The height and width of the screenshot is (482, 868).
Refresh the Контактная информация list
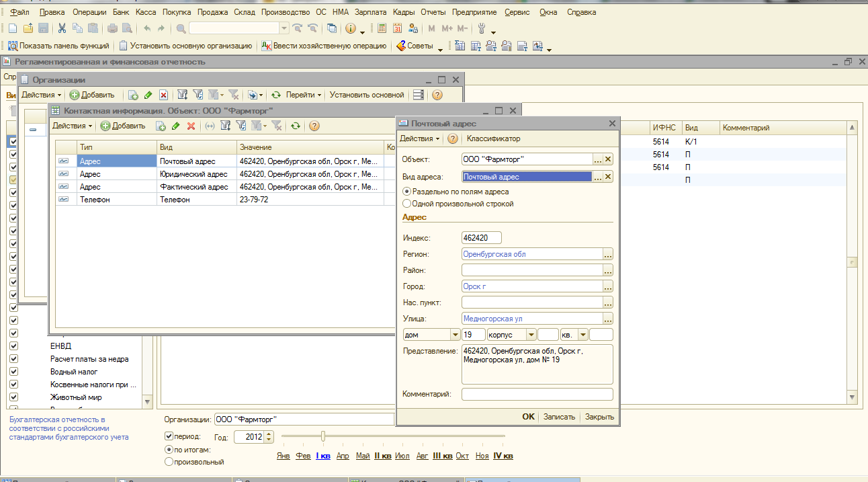296,126
